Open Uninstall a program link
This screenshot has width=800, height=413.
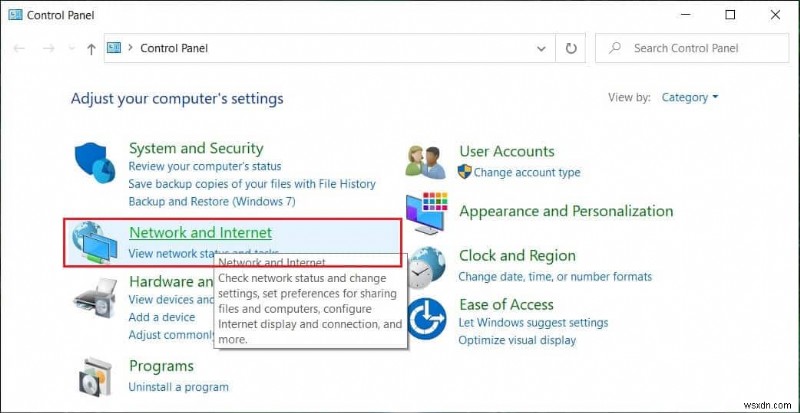[x=179, y=387]
